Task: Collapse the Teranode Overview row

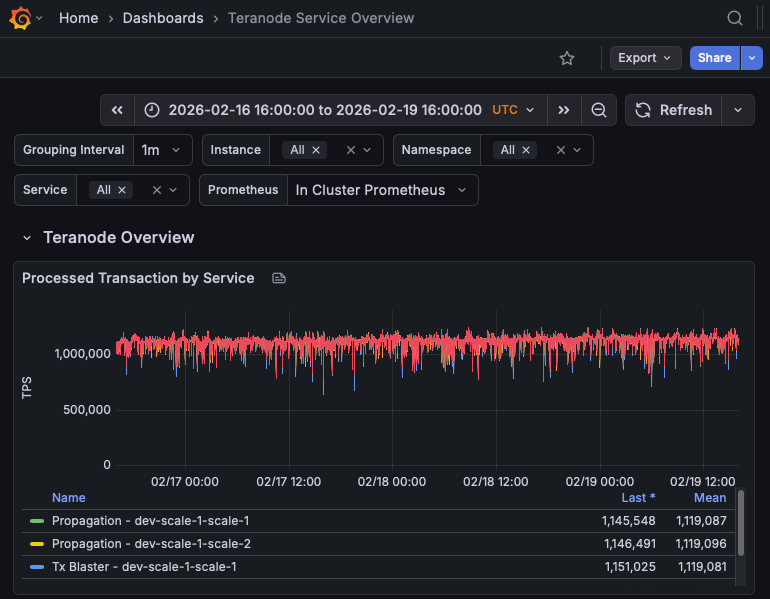Action: coord(27,238)
